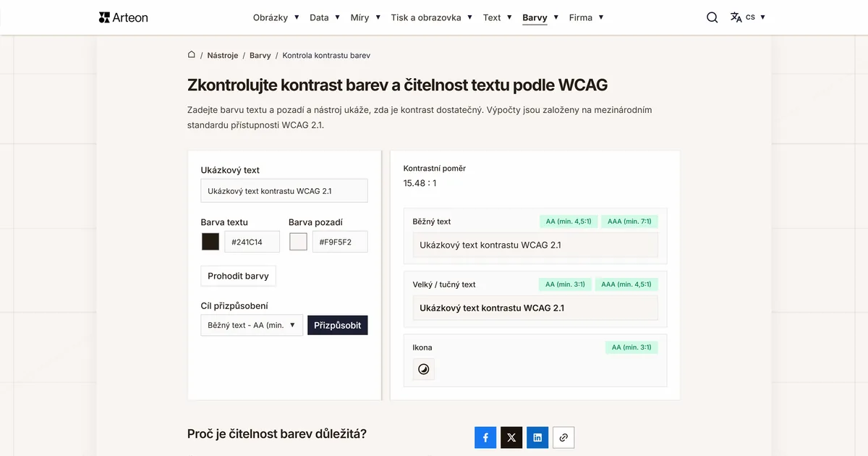Click the AAA (min. 4,5:1) badge
Image resolution: width=868 pixels, height=456 pixels.
[x=626, y=284]
